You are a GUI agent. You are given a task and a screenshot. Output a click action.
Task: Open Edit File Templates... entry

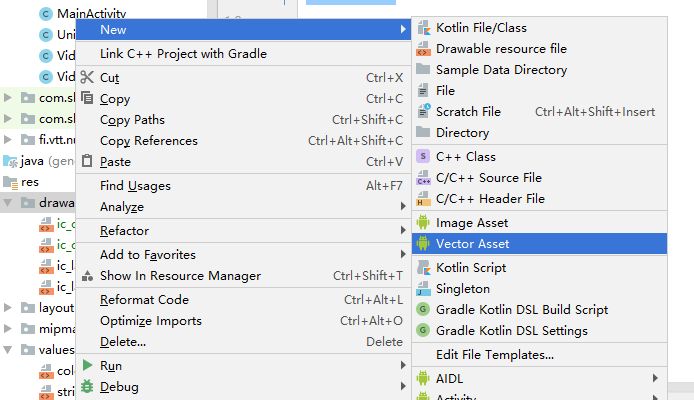pos(539,355)
